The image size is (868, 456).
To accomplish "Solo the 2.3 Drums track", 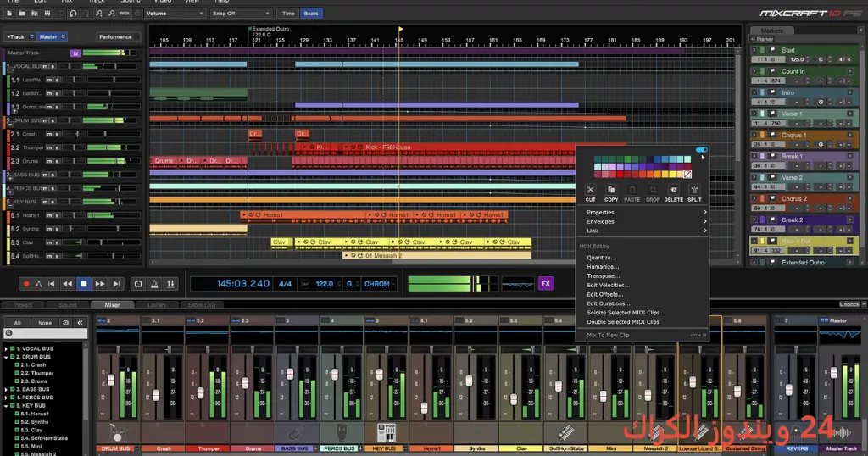I will tap(57, 161).
